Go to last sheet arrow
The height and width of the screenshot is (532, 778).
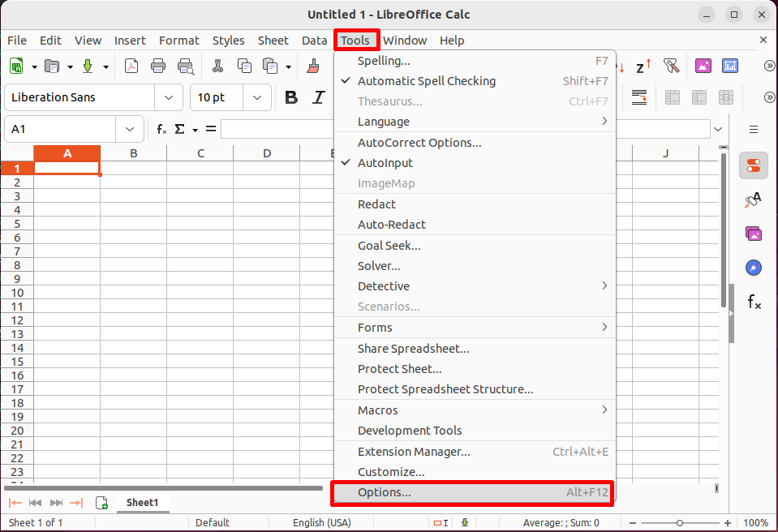76,503
